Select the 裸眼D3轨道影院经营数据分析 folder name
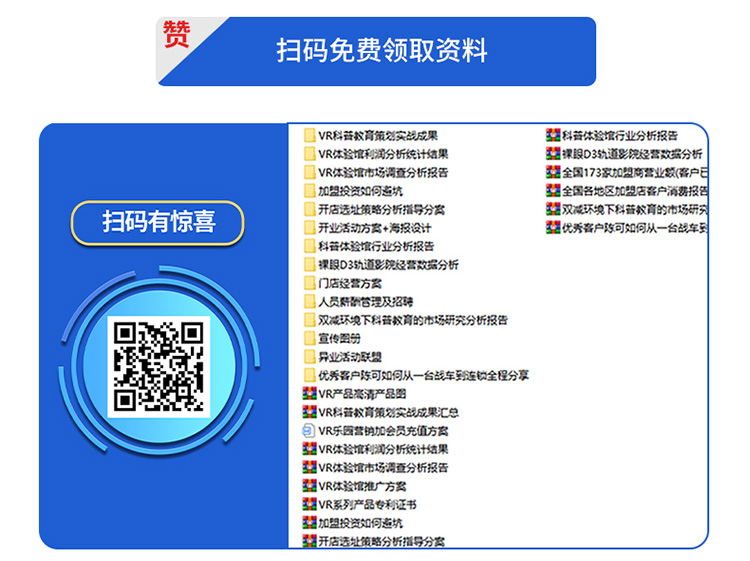This screenshot has height=561, width=750. pos(388,265)
